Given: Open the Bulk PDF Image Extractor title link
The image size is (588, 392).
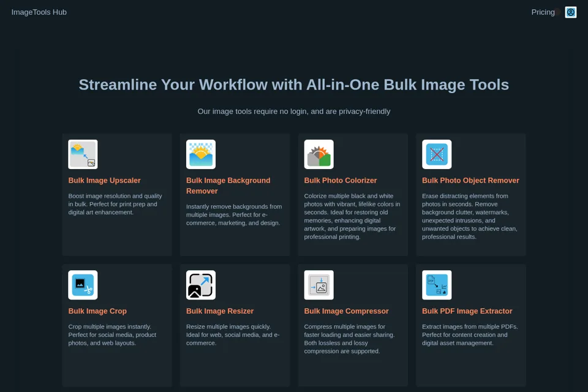Looking at the screenshot, I should [467, 311].
